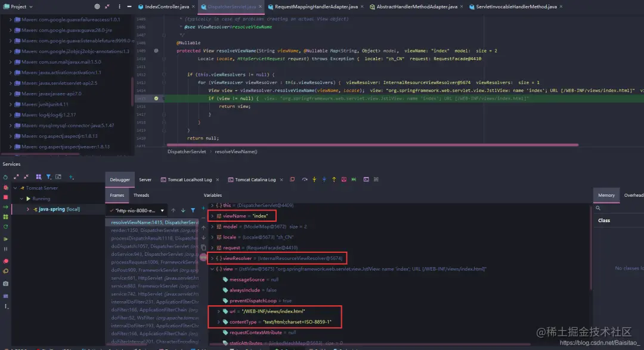This screenshot has width=644, height=350.
Task: Click previous frame up arrow in Frames
Action: [x=174, y=210]
